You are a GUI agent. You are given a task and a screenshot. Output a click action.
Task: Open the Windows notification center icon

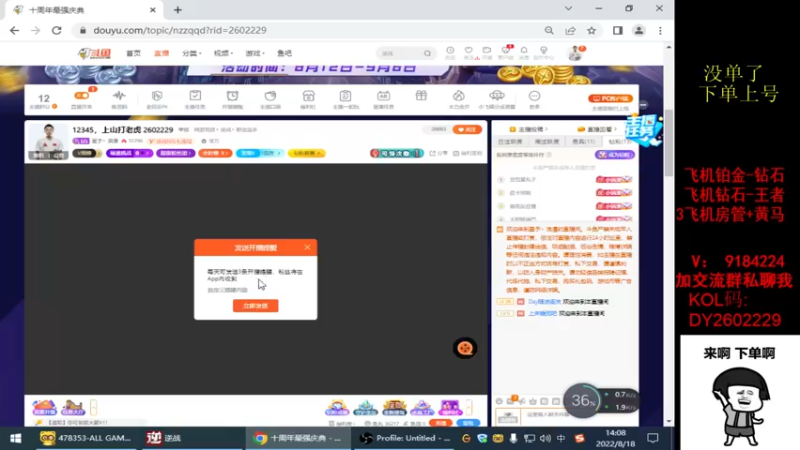[x=653, y=438]
